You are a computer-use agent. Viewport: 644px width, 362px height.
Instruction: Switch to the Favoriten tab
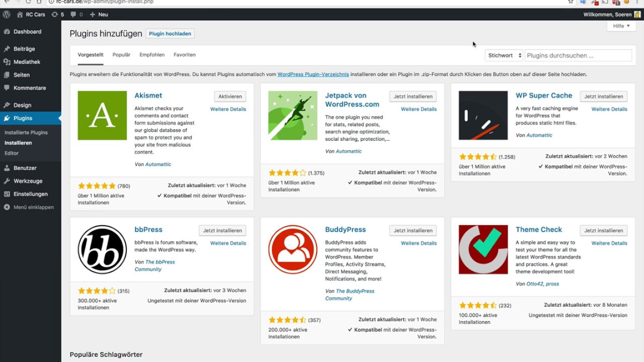click(x=185, y=55)
